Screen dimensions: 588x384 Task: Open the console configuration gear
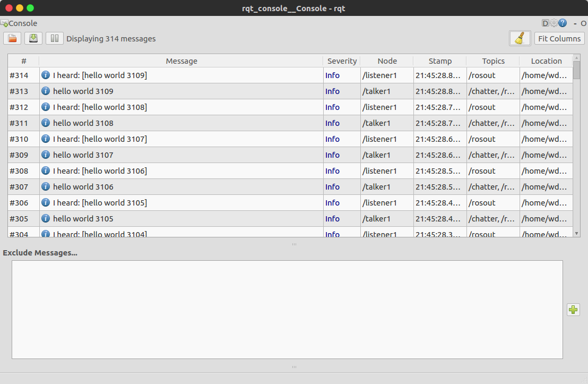(x=554, y=23)
